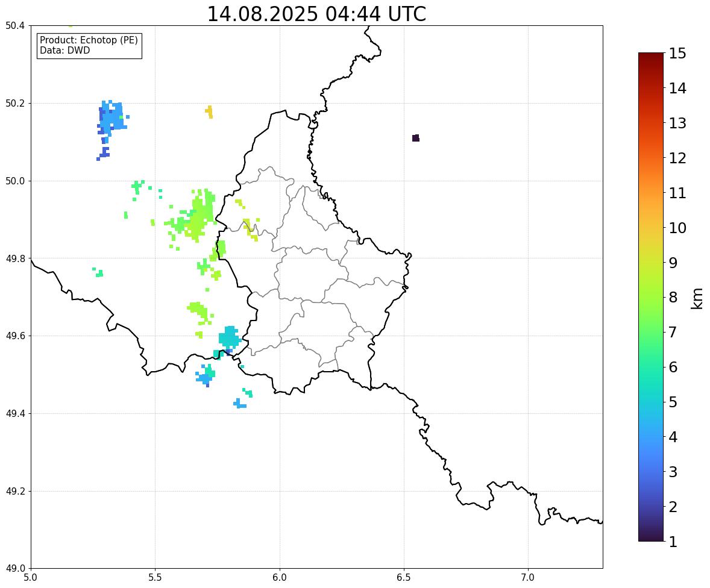Screen dimensions: 710x588
Task: Click the green section of colorbar near 7
Action: tap(651, 332)
